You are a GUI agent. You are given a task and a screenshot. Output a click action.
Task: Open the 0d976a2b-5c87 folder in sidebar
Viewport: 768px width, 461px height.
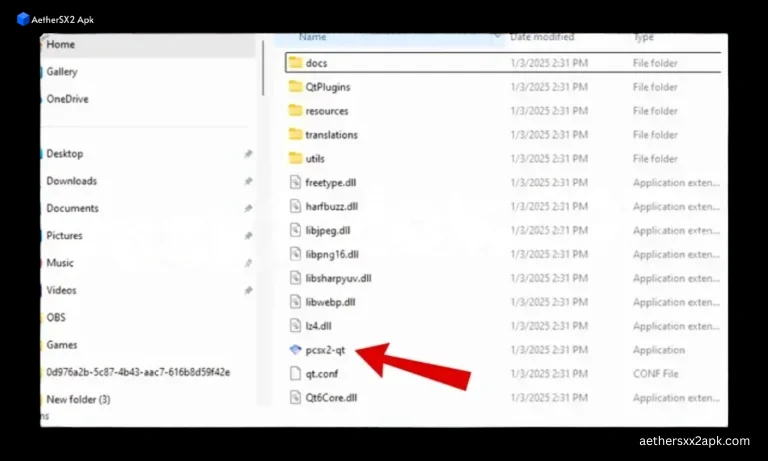(x=138, y=372)
